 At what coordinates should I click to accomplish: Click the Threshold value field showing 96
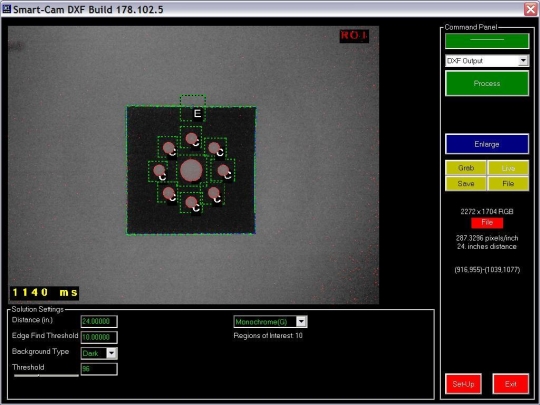point(99,369)
